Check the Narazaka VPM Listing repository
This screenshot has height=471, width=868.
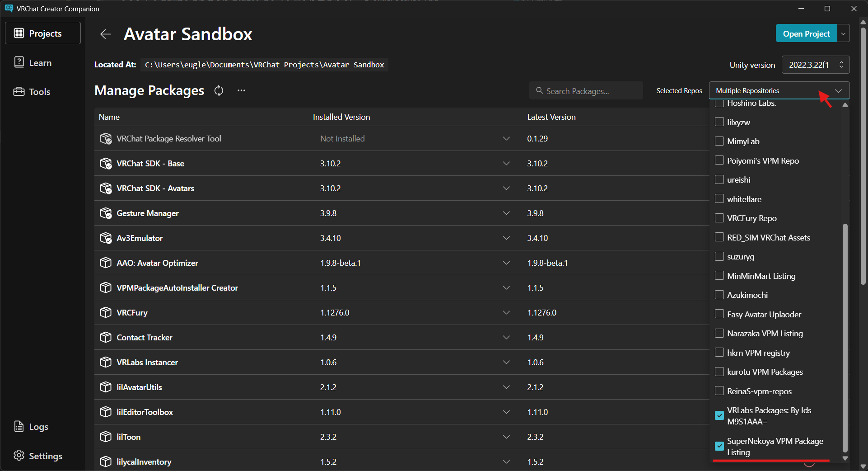[719, 334]
